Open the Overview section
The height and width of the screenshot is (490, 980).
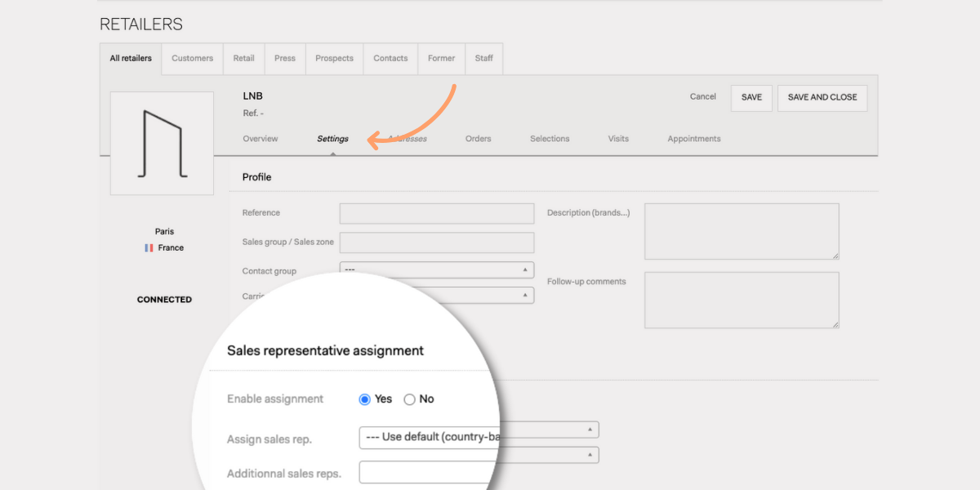(261, 139)
